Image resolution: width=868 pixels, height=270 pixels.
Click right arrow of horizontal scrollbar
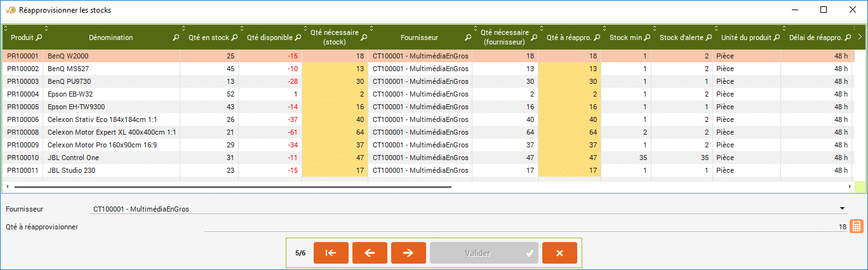coord(850,187)
